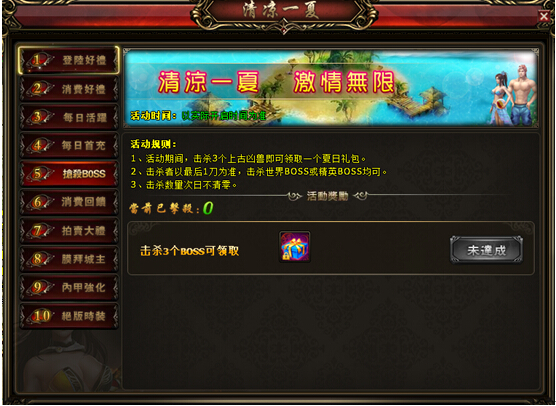Click the green kill count number 0
Viewport: 556px width, 406px height.
[x=208, y=208]
